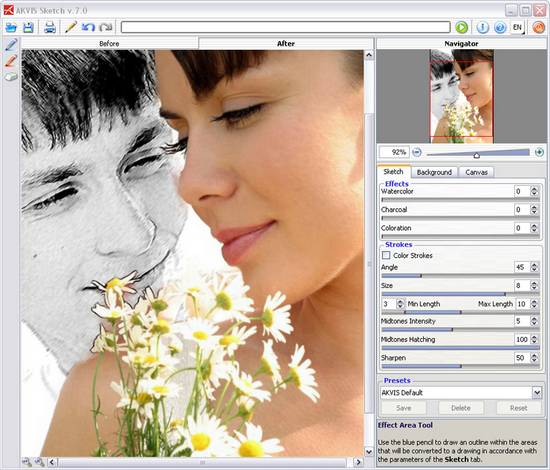Redo the last undone action
550x470 pixels.
pos(106,27)
